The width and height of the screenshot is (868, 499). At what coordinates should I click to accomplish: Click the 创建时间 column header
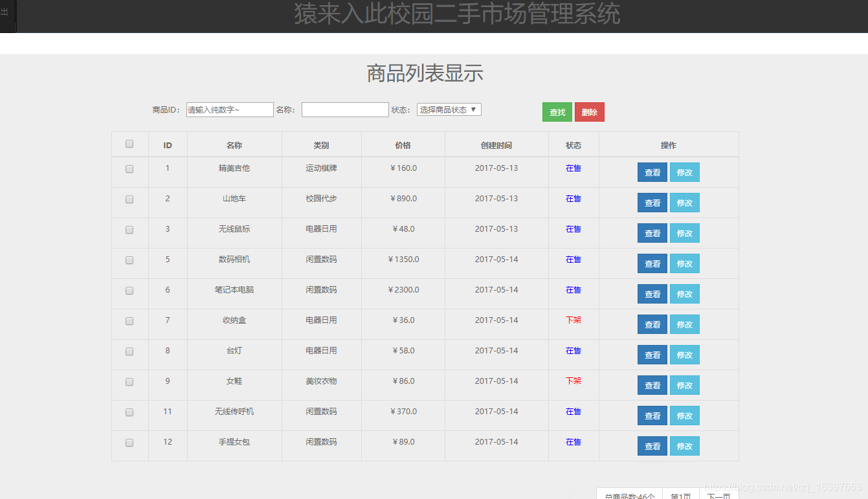[x=496, y=145]
